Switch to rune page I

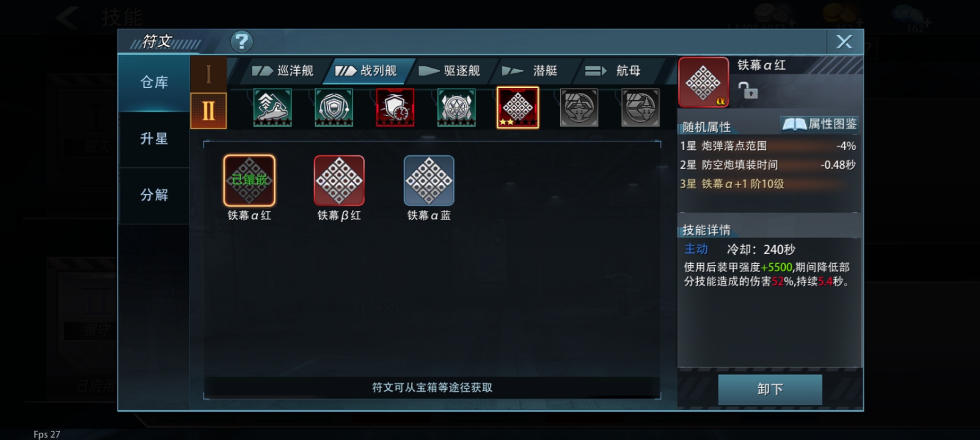coord(208,74)
